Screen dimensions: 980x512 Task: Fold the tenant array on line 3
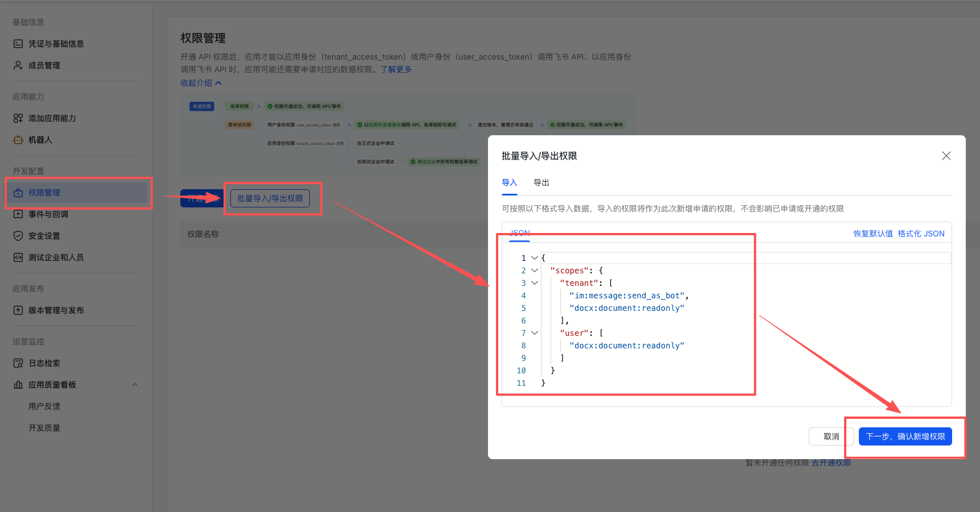point(535,283)
